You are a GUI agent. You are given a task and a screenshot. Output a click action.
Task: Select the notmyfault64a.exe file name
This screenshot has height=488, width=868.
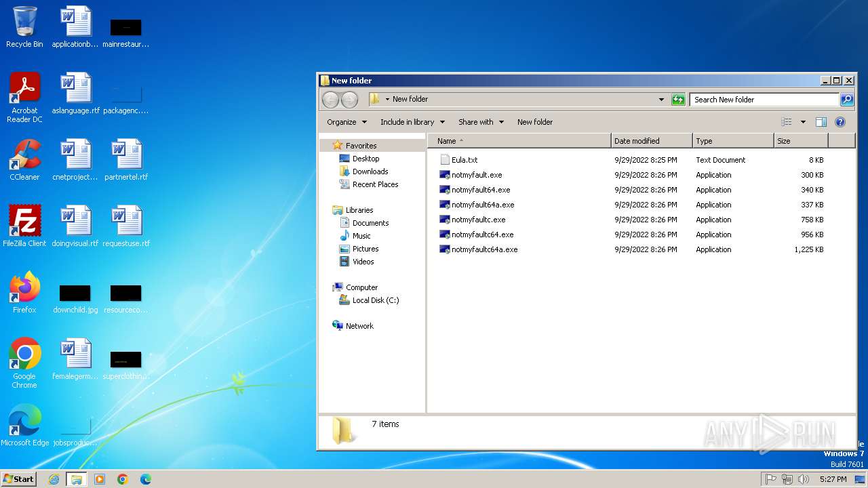[x=483, y=205]
